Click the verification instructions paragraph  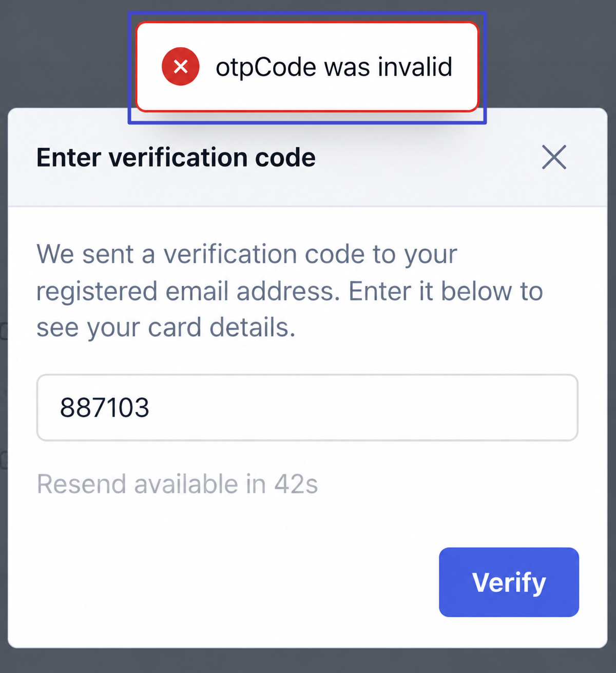pos(290,290)
